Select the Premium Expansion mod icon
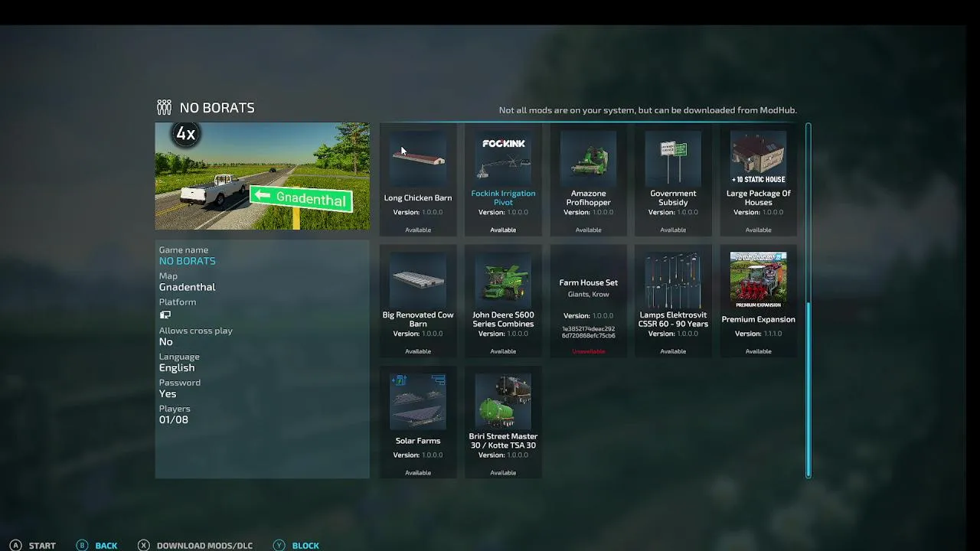 [x=758, y=279]
